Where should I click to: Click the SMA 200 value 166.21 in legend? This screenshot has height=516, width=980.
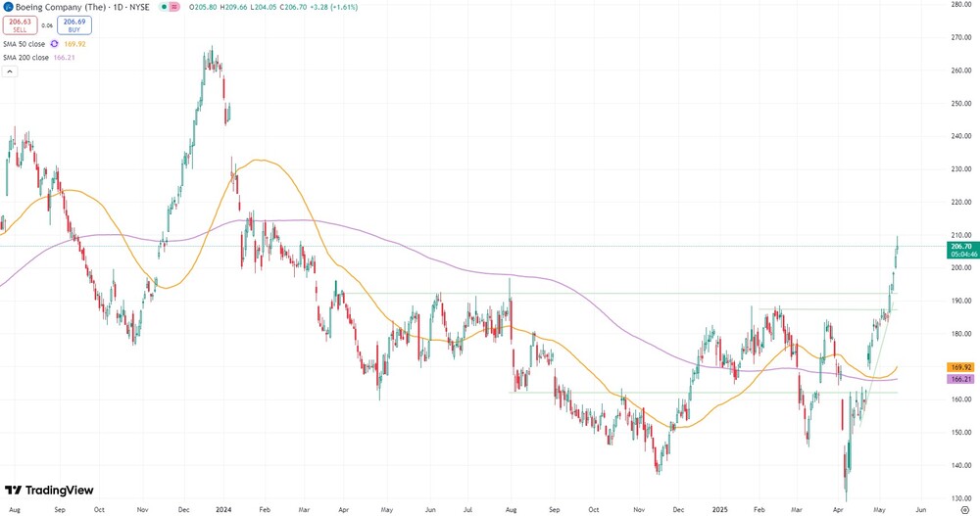click(65, 58)
